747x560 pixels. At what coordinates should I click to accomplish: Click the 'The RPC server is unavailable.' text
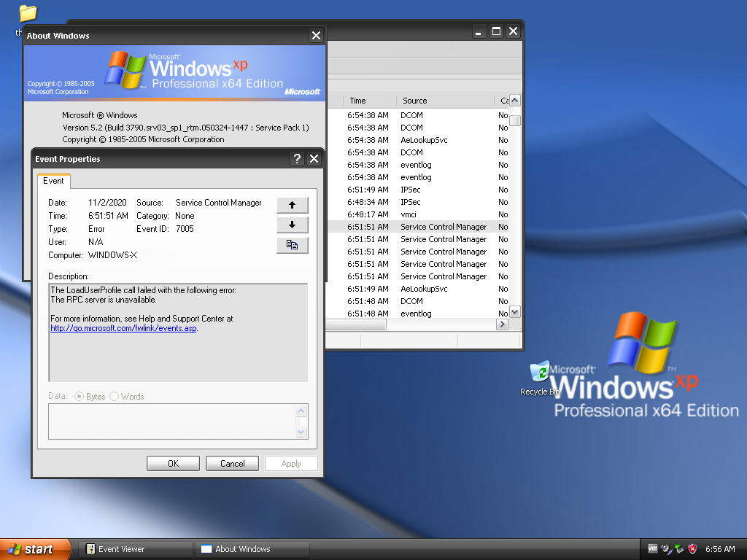click(x=104, y=300)
